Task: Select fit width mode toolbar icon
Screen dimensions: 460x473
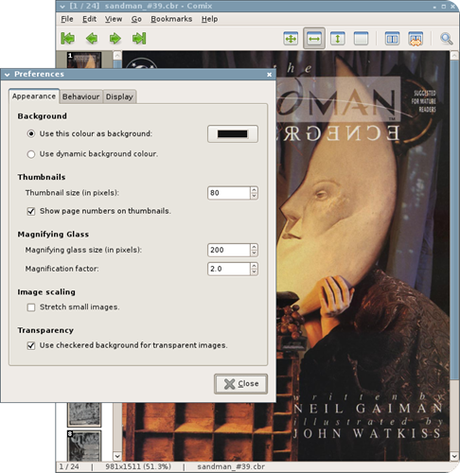Action: coord(314,38)
